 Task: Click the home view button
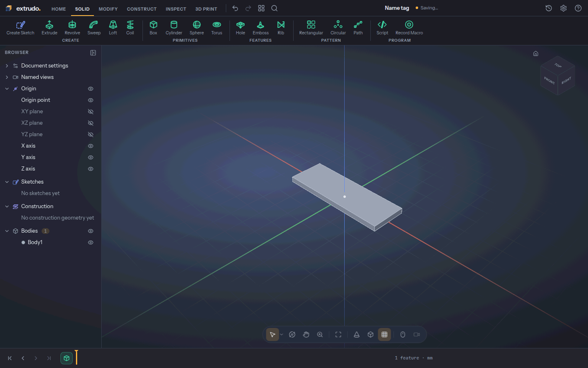click(536, 54)
